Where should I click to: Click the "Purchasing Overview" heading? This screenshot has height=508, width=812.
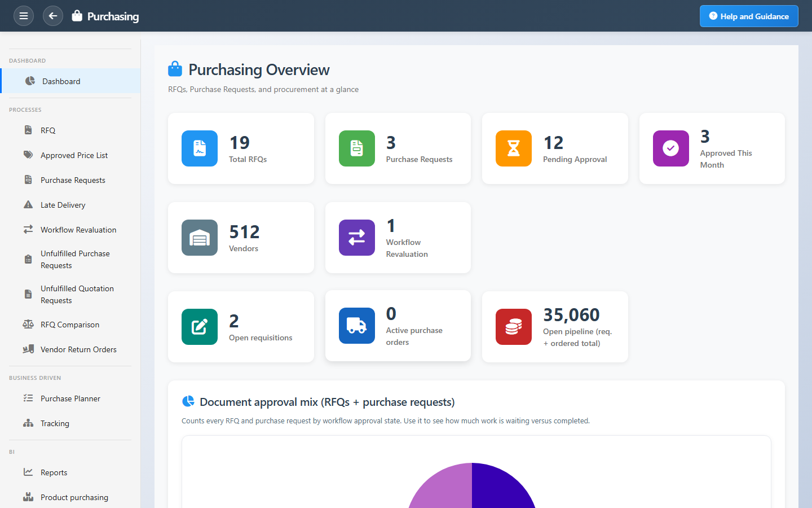(x=259, y=69)
